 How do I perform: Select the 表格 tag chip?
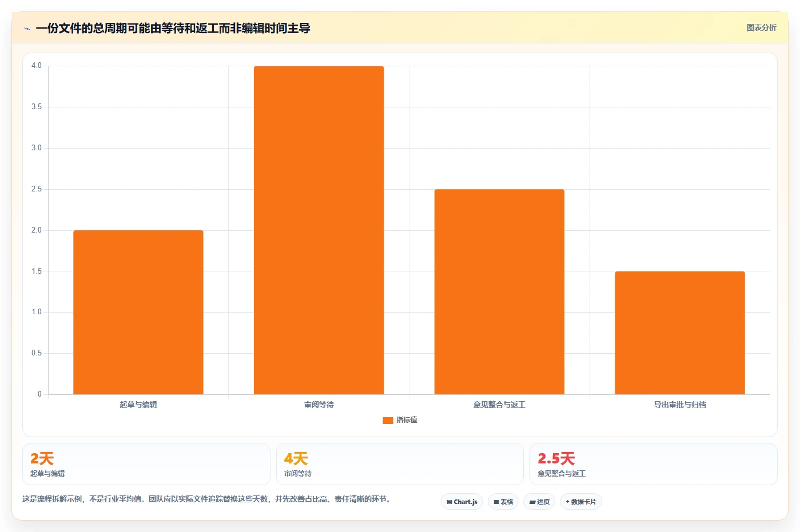pos(503,502)
